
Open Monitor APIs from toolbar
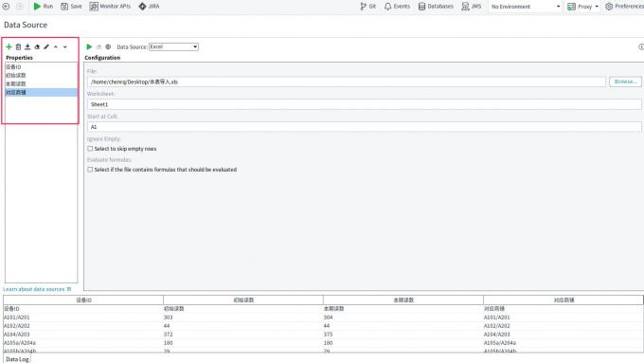(110, 7)
